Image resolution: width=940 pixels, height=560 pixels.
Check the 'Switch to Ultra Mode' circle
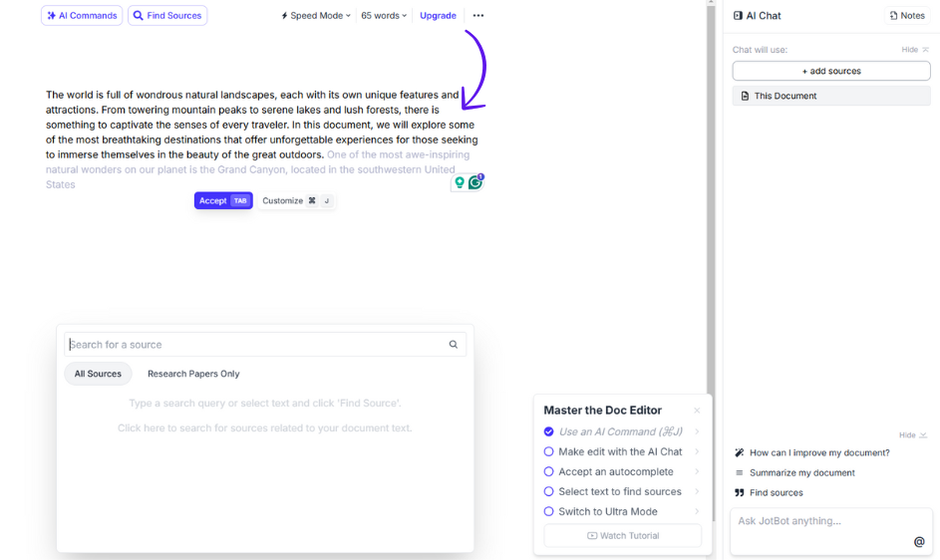click(x=548, y=511)
